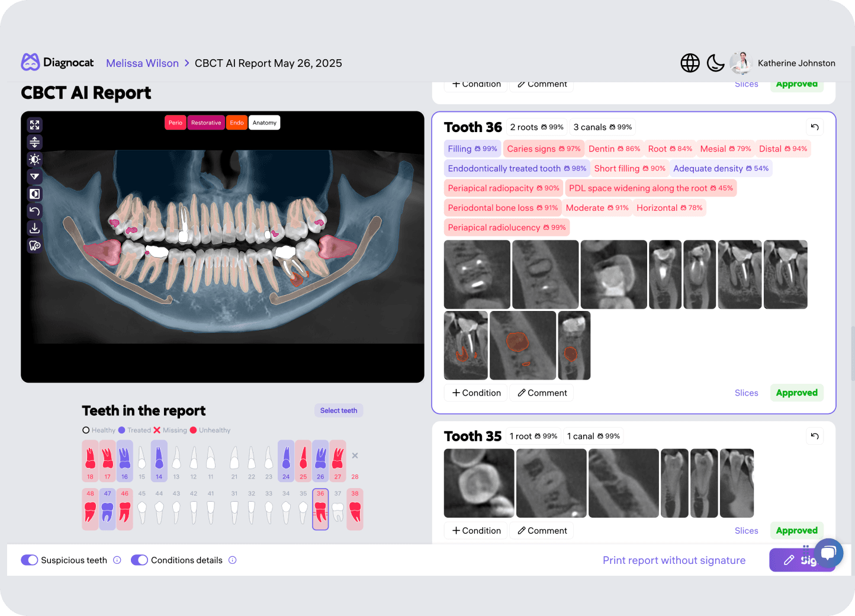The height and width of the screenshot is (616, 855).
Task: Reset the panorama view with undo arrow
Action: (x=35, y=211)
